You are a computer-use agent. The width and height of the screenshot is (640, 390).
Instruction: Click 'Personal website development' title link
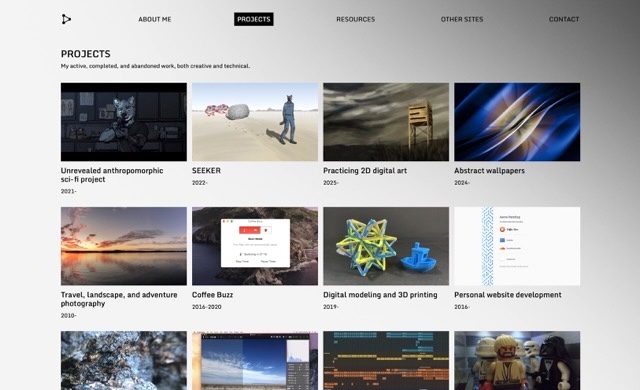pos(508,295)
